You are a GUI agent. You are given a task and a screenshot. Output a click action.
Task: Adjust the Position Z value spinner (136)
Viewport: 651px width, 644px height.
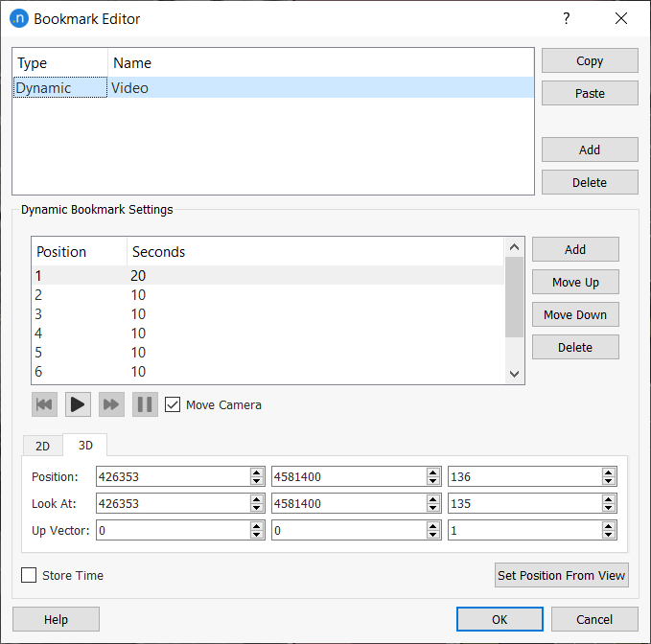point(609,476)
